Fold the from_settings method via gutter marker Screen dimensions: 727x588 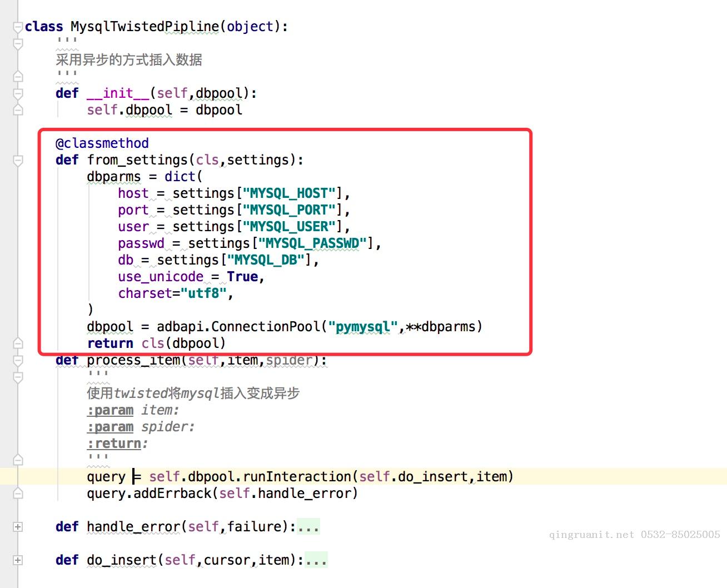(18, 160)
